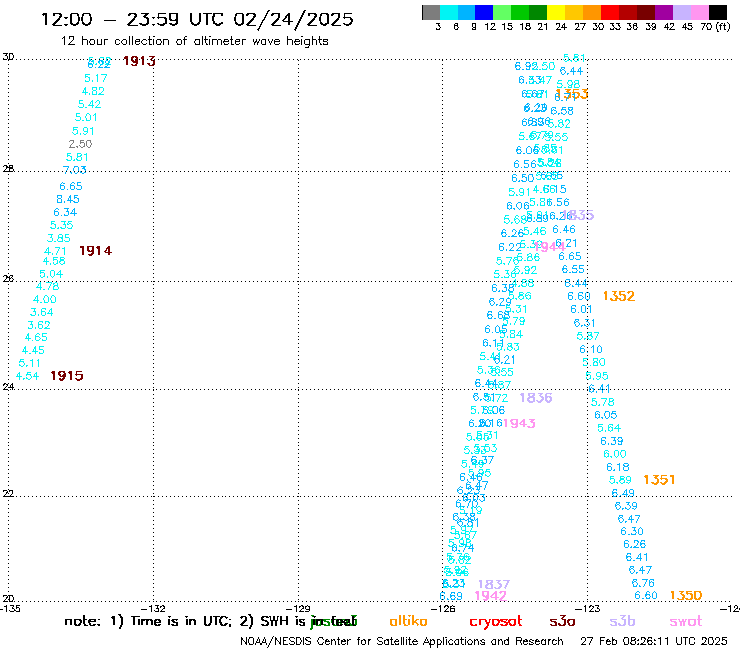Click s3b track label 1836

(x=536, y=398)
